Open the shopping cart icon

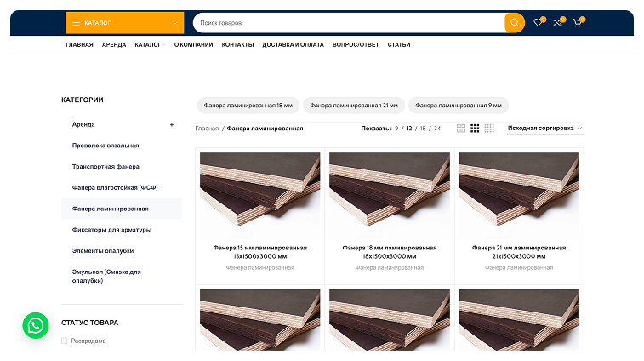pyautogui.click(x=577, y=23)
